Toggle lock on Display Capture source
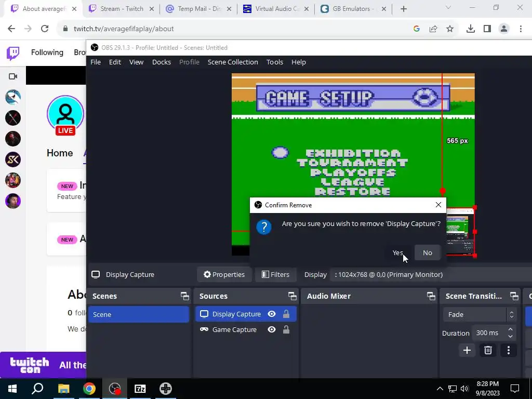 pos(286,314)
